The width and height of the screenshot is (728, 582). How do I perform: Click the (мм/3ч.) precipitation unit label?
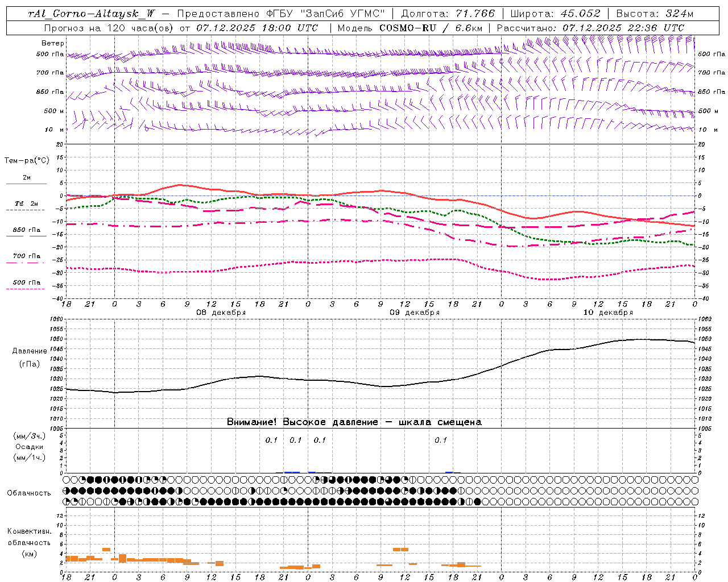click(30, 436)
